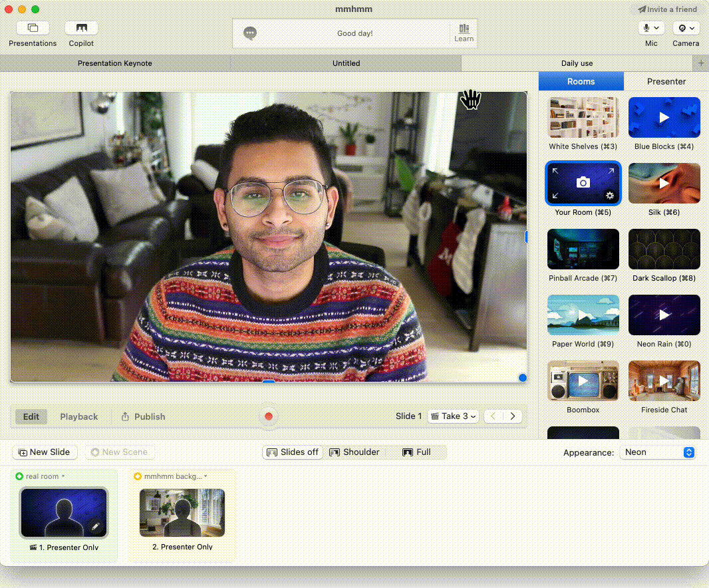Click the blue handle at video bottom edge

(x=269, y=381)
